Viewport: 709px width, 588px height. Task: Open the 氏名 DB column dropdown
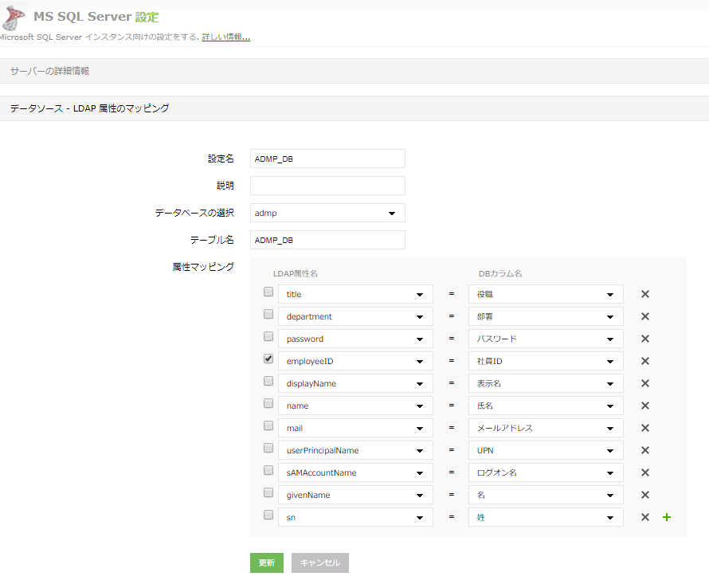[546, 406]
